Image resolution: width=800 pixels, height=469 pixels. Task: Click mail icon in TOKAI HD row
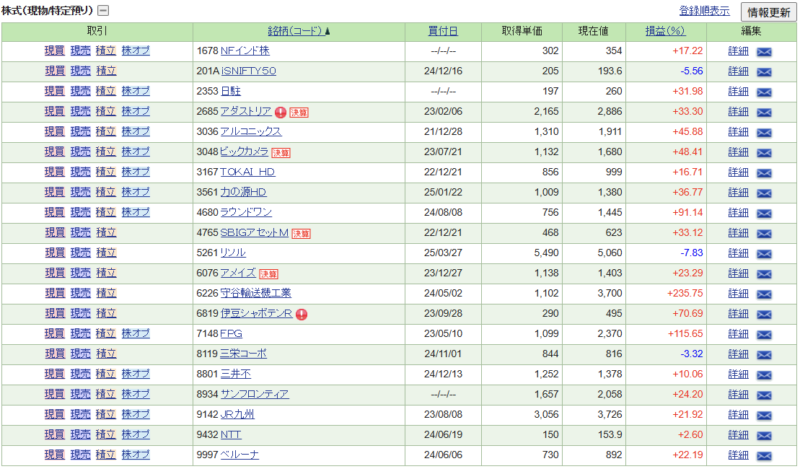(x=764, y=173)
